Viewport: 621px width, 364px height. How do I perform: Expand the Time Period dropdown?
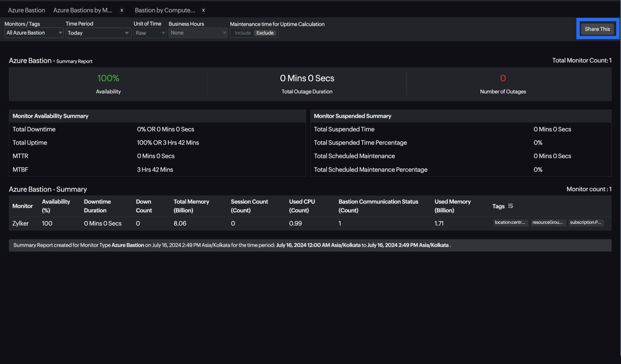coord(98,33)
